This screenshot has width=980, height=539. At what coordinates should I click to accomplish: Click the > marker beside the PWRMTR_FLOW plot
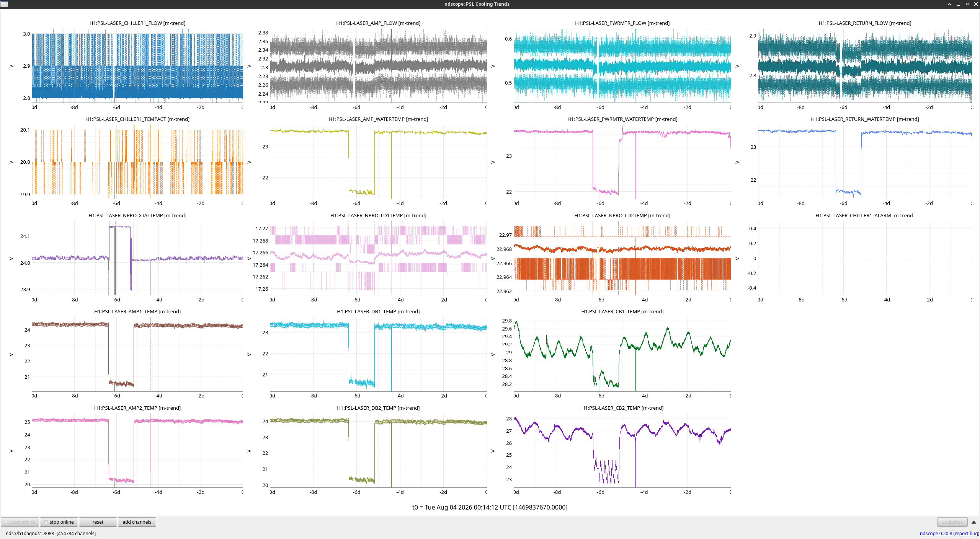pos(493,66)
